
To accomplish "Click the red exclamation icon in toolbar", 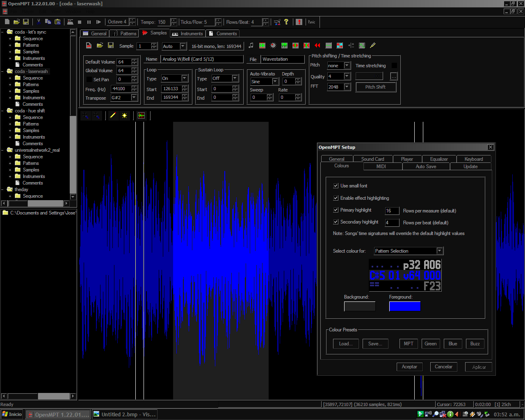I will pyautogui.click(x=299, y=22).
